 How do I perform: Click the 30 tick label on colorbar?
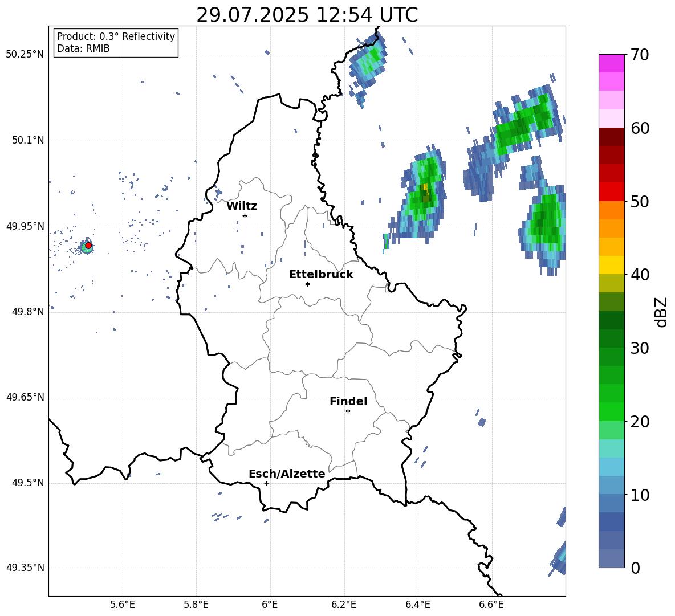coord(640,348)
